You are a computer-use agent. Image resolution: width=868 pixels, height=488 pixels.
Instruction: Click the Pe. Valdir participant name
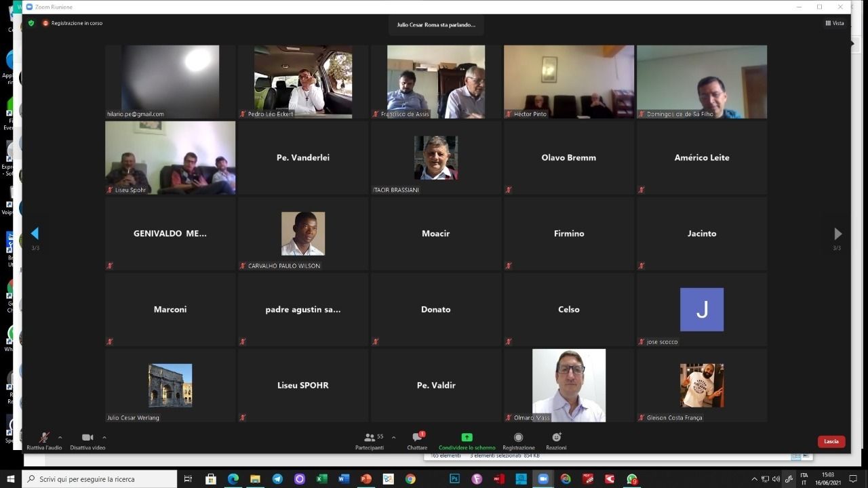(436, 386)
